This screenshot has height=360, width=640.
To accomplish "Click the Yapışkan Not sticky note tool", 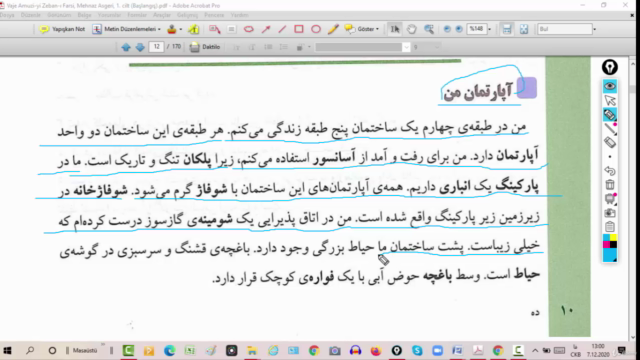I will (x=62, y=29).
